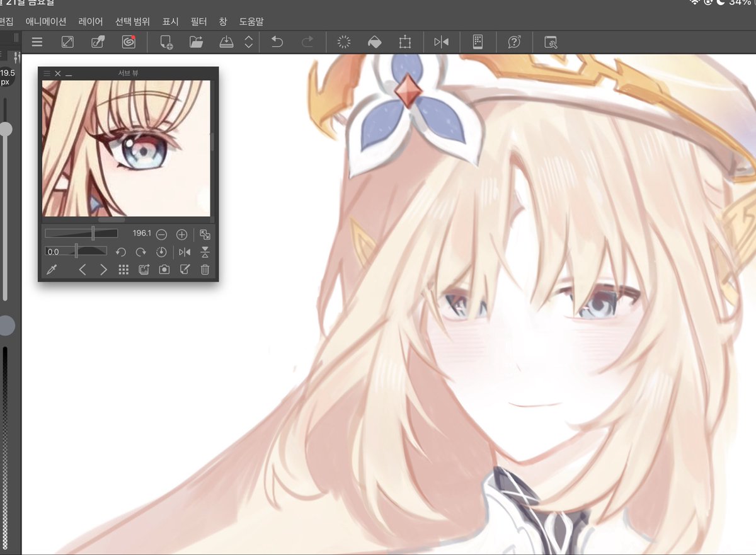Open touch gesture settings icon
Viewport: 756px width, 555px height.
(551, 42)
